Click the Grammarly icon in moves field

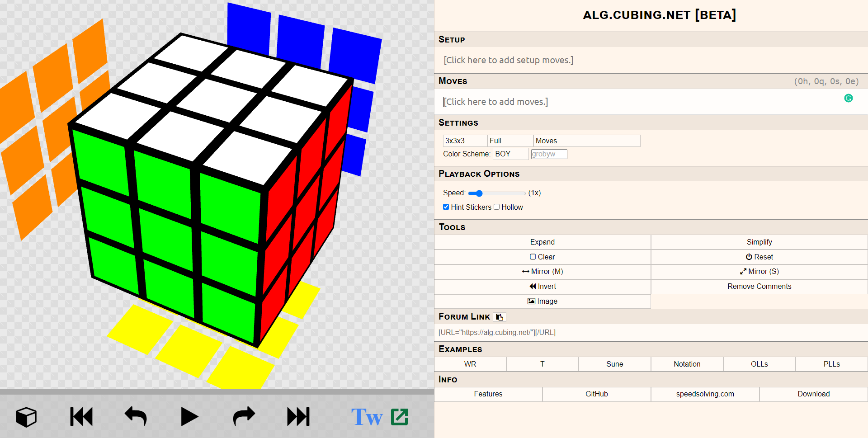click(x=849, y=98)
